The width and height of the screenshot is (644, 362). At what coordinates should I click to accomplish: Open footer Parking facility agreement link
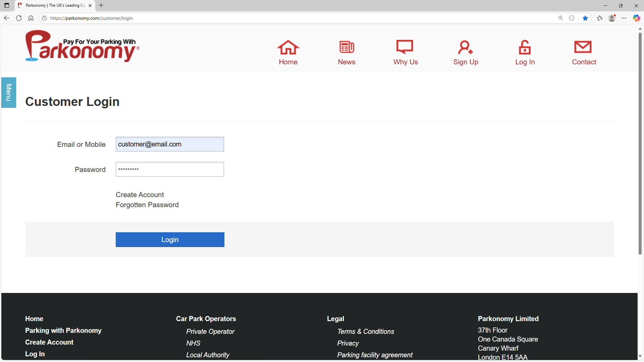pyautogui.click(x=375, y=355)
